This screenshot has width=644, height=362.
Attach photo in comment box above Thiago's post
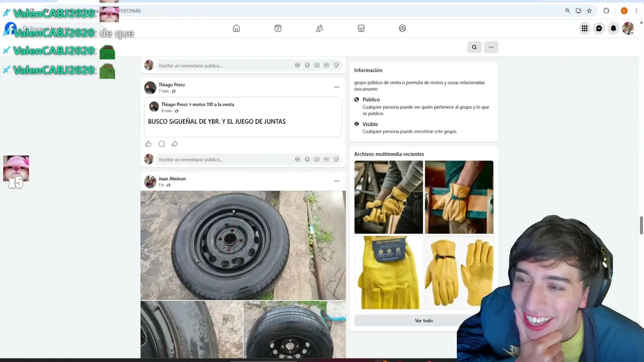(x=316, y=65)
